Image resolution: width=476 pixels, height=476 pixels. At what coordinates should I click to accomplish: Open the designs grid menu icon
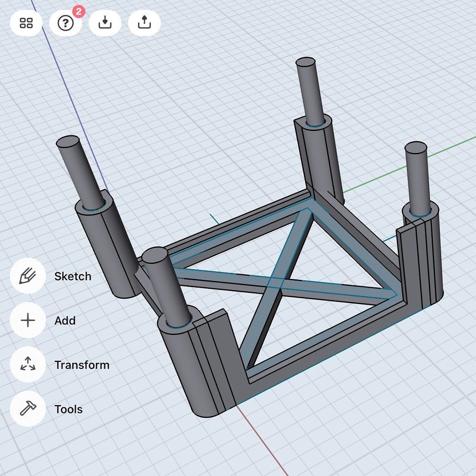(26, 23)
